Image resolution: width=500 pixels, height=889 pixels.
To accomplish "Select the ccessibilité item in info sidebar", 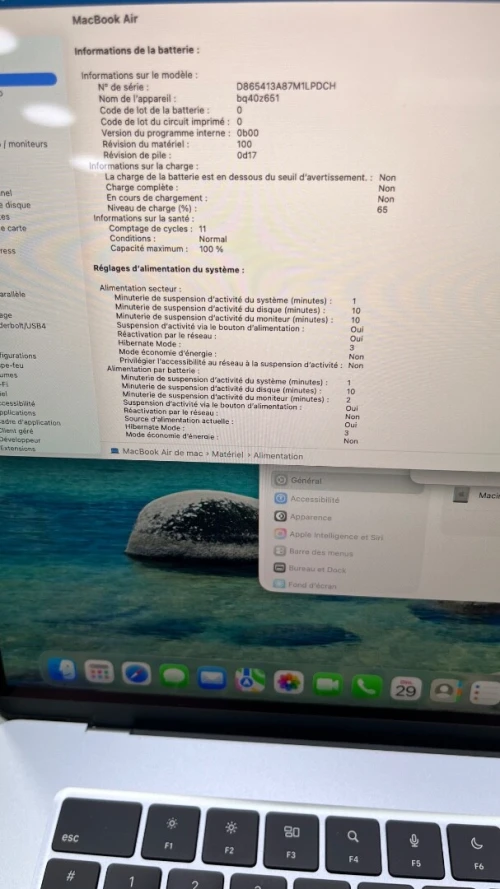I will tap(18, 404).
